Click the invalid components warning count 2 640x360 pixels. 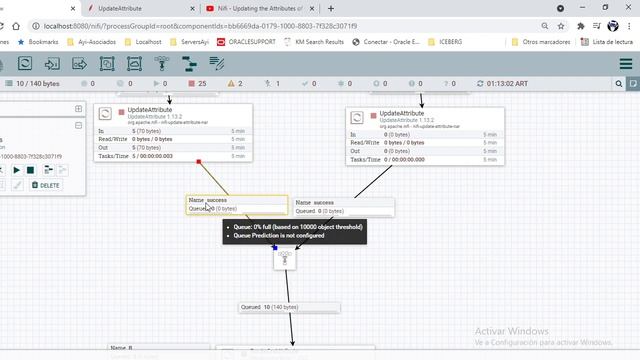pos(235,84)
